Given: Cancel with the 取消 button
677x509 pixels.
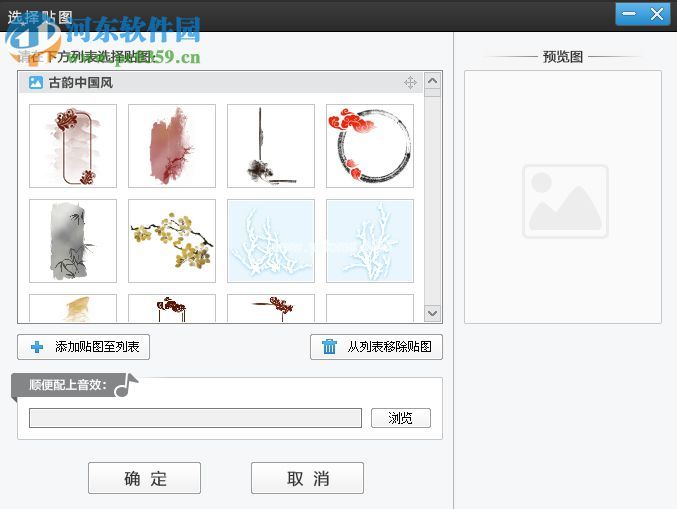Looking at the screenshot, I should (307, 478).
